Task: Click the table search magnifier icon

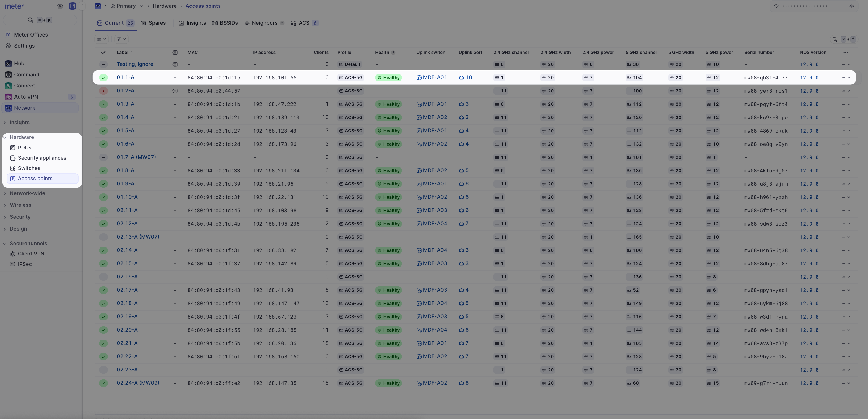Action: pos(835,40)
